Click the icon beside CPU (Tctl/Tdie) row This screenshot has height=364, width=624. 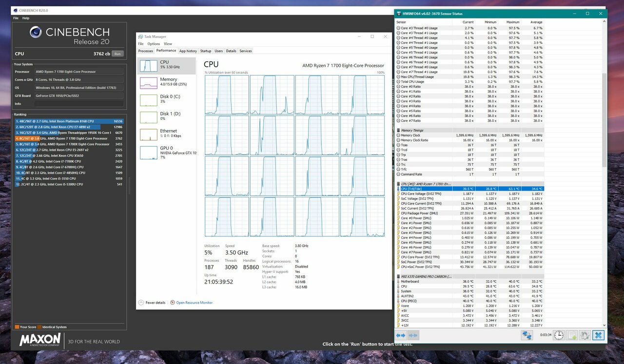click(x=398, y=189)
